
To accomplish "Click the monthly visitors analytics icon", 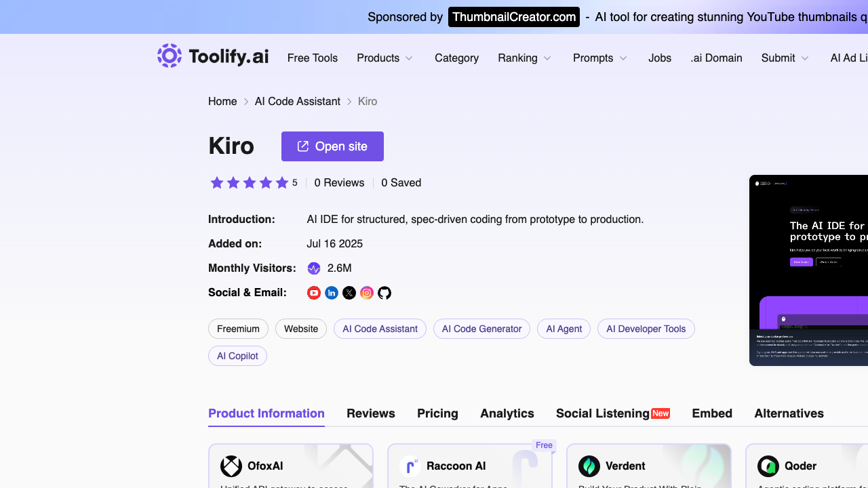I will pyautogui.click(x=314, y=268).
